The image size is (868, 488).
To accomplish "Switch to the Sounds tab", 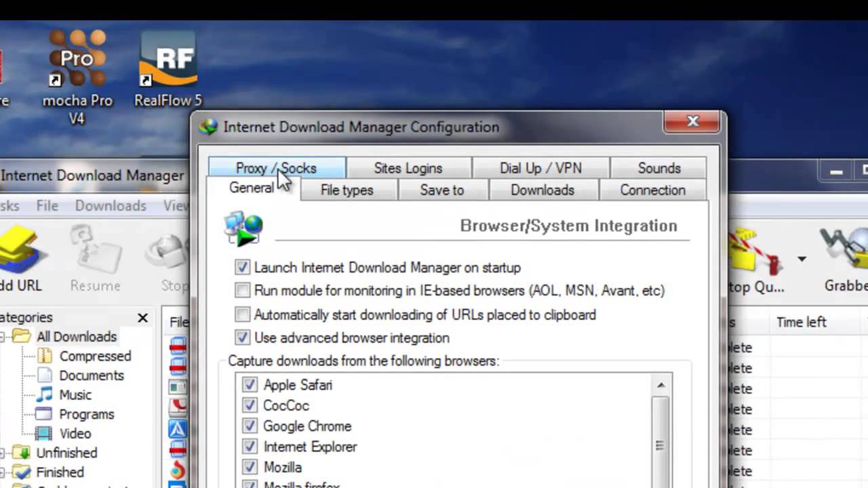I will pyautogui.click(x=659, y=168).
